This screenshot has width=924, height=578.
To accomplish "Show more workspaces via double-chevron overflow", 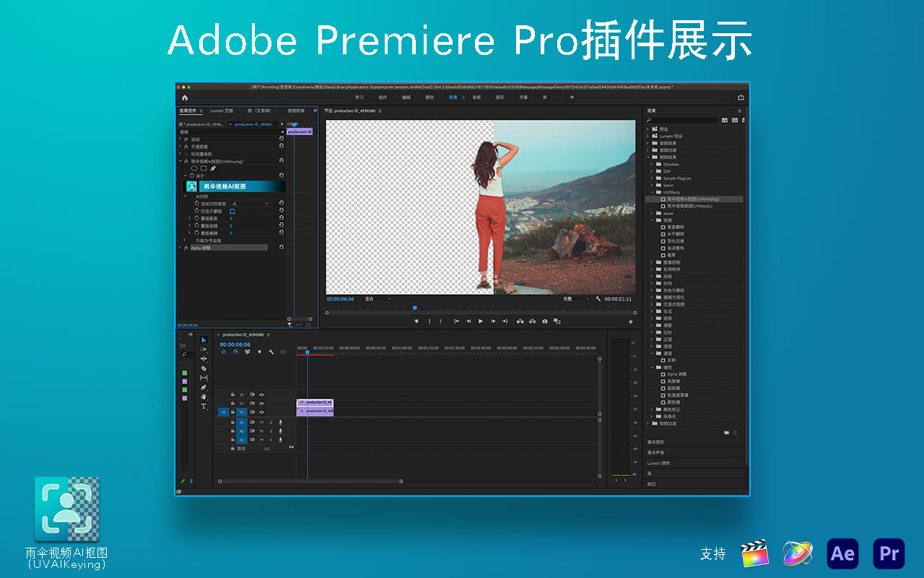I will [x=572, y=97].
